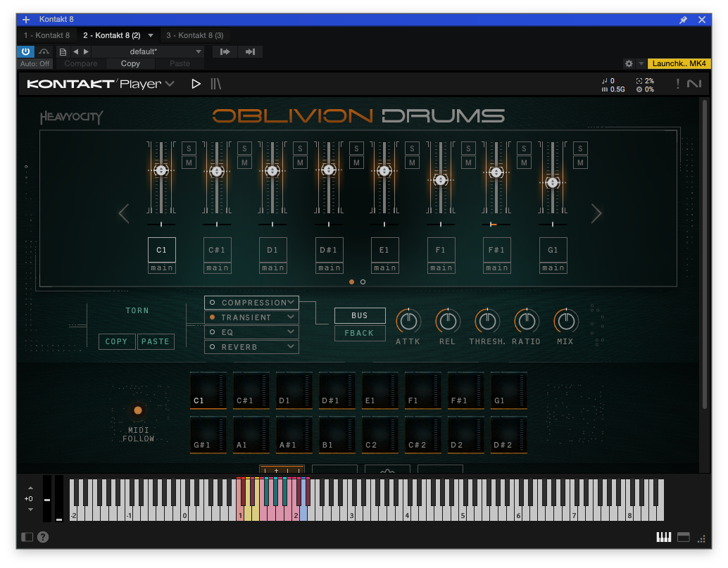The height and width of the screenshot is (568, 728).
Task: Click the G1 channel volume fader
Action: tap(553, 183)
